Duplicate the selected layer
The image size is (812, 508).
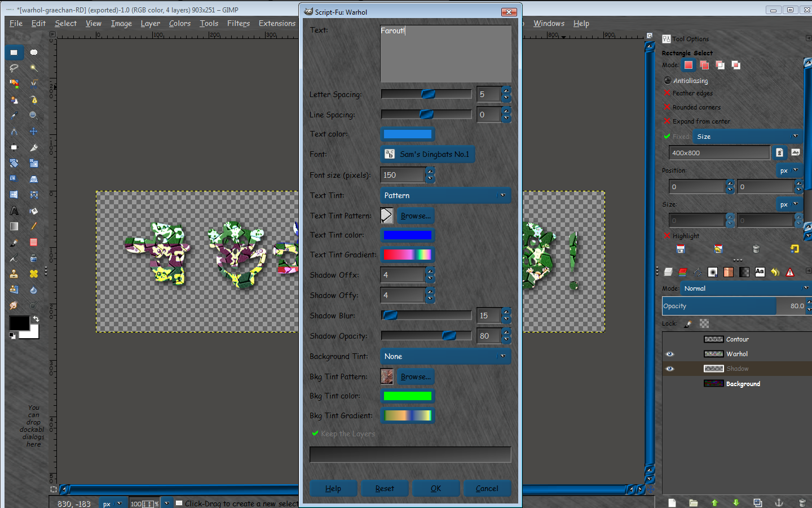tap(758, 502)
